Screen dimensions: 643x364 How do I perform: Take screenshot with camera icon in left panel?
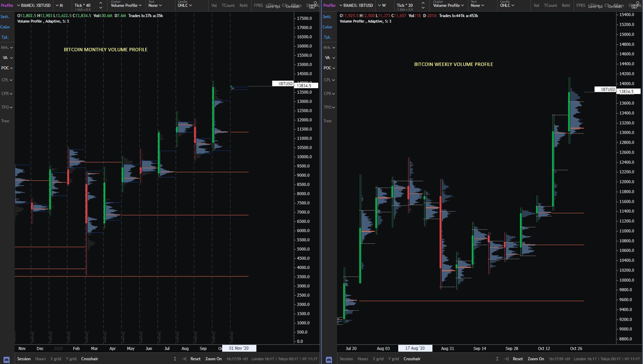[312, 6]
